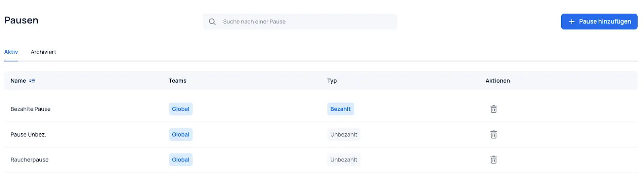The width and height of the screenshot is (644, 176).
Task: Click Global tag of Bezahlte Pause
Action: click(x=181, y=109)
